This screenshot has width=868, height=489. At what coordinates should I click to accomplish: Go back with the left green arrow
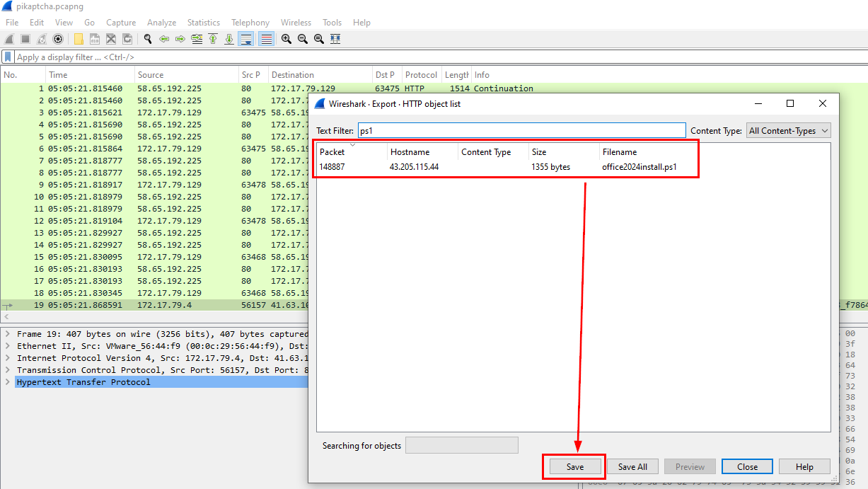point(164,39)
